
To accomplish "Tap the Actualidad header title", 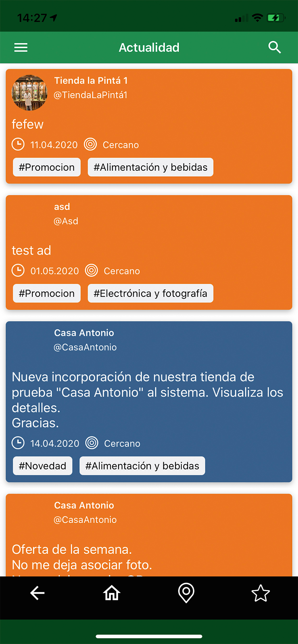I will point(149,47).
